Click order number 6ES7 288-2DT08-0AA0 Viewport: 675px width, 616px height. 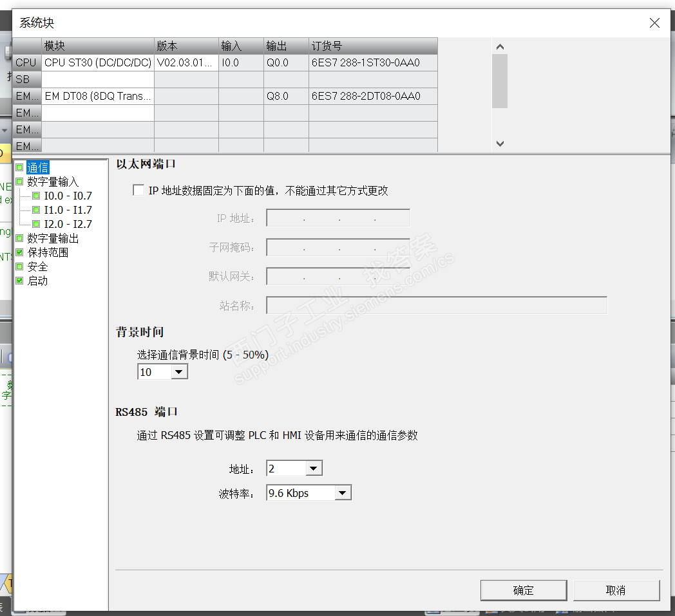pos(373,96)
